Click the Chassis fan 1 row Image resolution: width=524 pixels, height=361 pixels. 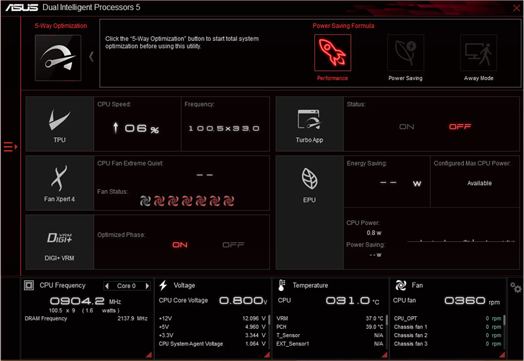447,327
